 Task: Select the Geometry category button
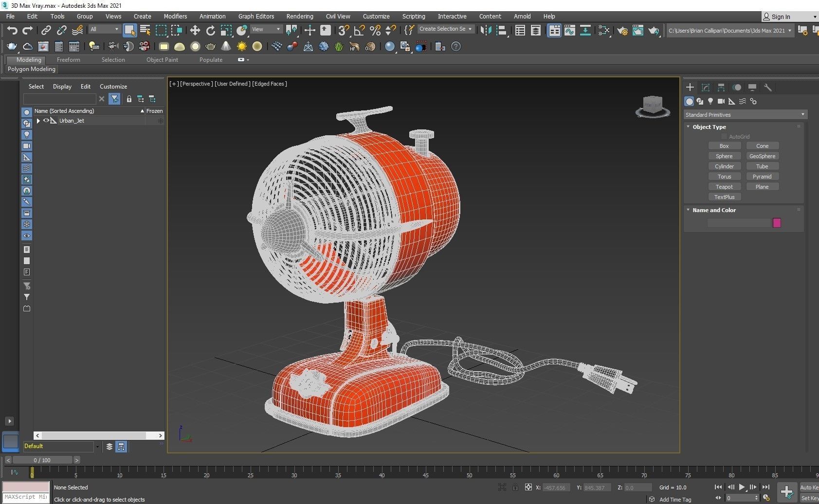(689, 101)
